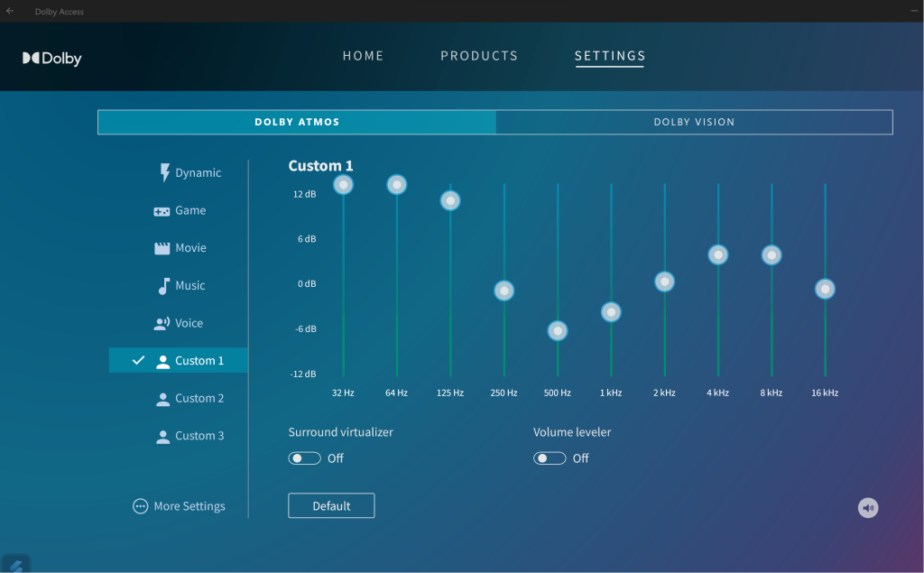The width and height of the screenshot is (924, 573).
Task: Enable the Surround virtualizer toggle
Action: click(x=304, y=458)
